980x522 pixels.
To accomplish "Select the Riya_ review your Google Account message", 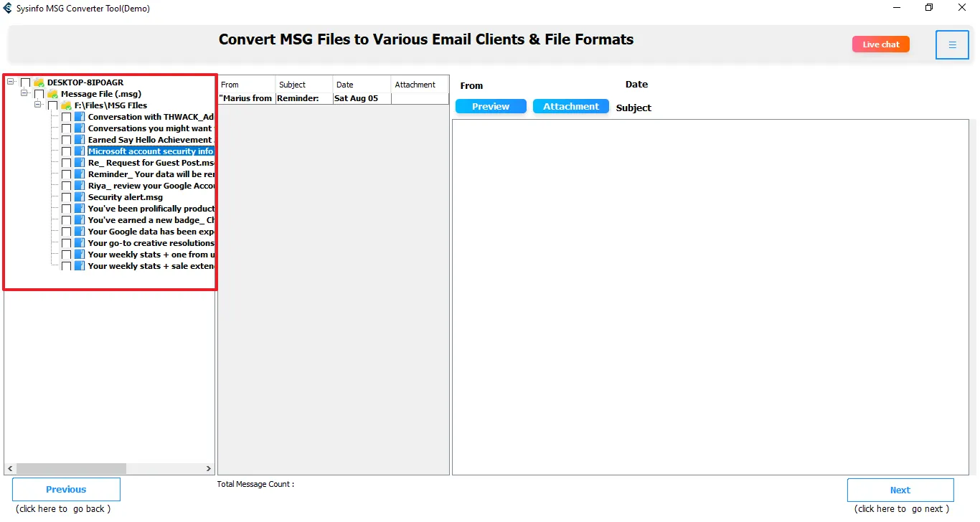I will click(151, 186).
